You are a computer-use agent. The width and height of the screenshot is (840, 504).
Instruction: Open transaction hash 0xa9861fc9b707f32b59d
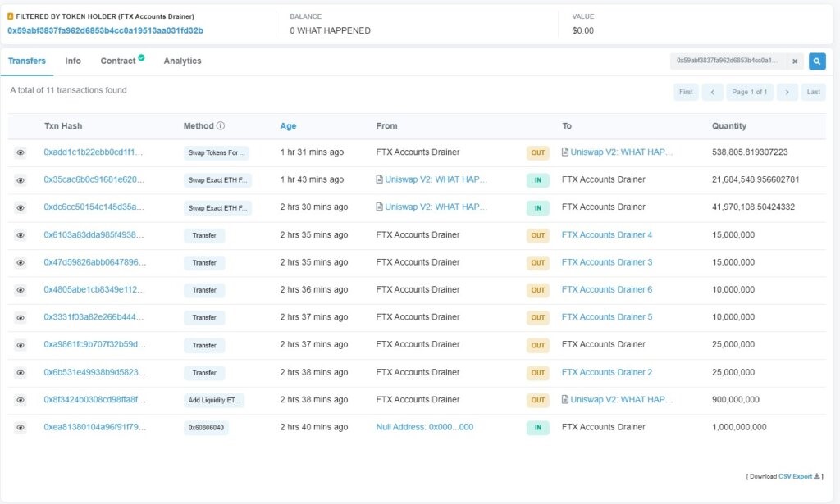click(x=95, y=344)
